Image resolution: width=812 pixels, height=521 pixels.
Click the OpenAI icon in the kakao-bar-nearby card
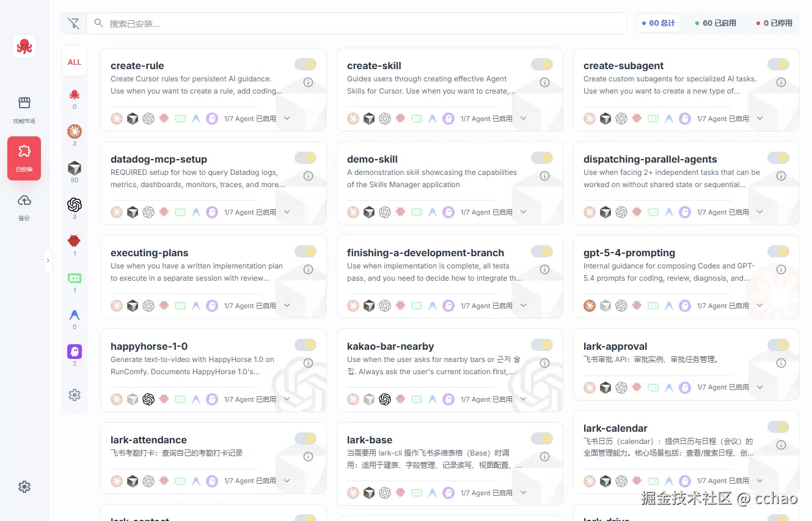click(x=385, y=399)
